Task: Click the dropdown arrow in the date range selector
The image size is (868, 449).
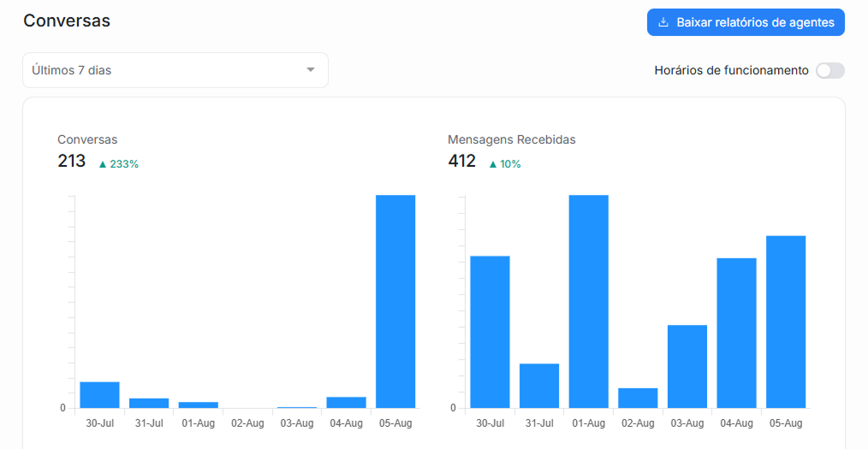Action: pos(311,69)
